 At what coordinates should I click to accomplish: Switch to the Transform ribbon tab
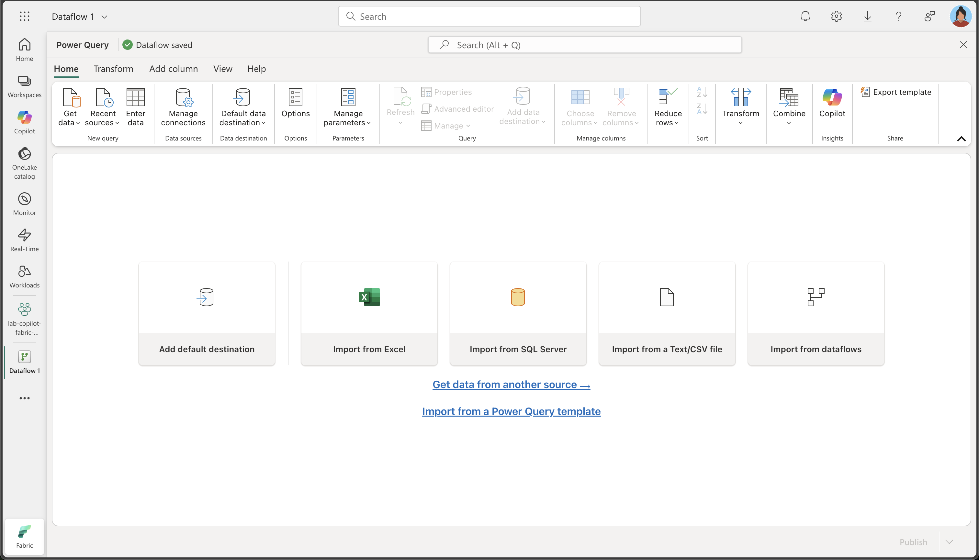point(114,69)
